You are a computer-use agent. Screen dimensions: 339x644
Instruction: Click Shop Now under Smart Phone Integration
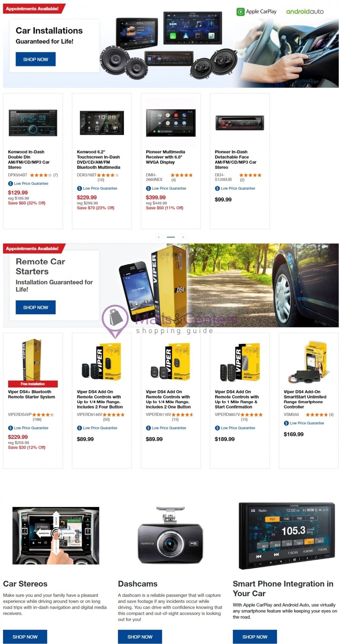tap(255, 637)
